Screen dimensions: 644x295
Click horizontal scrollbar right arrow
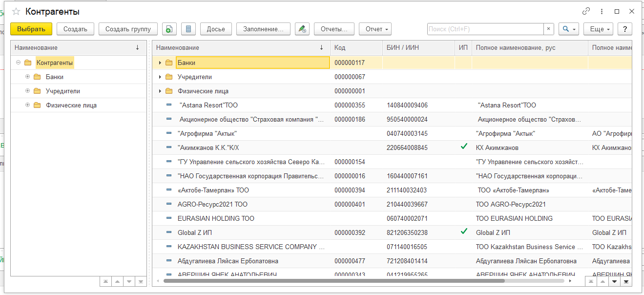click(570, 281)
